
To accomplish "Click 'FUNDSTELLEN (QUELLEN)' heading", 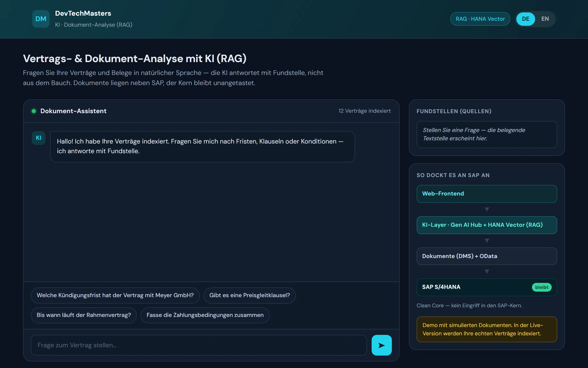I will coord(454,111).
